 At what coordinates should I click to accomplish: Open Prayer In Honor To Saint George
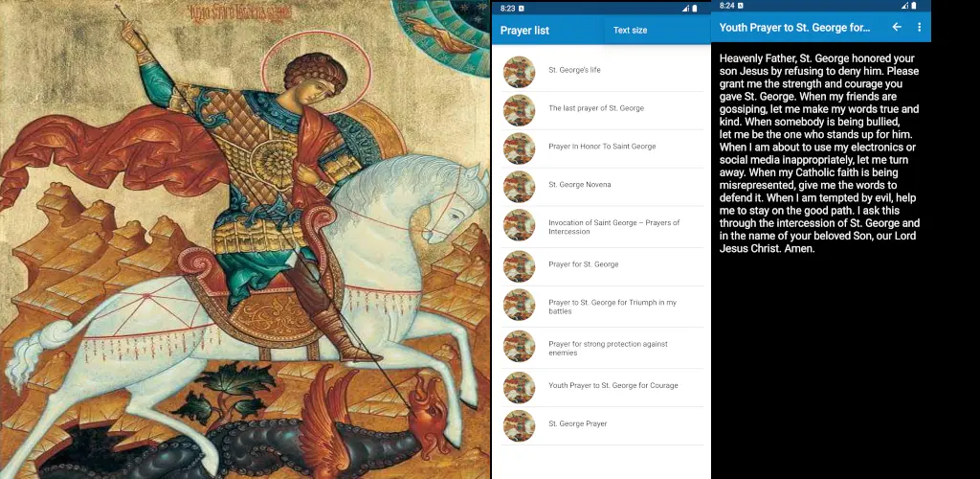(603, 147)
